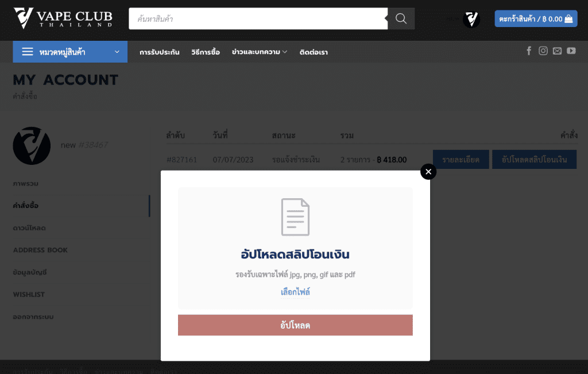Image resolution: width=588 pixels, height=374 pixels.
Task: Open the การรับประกัน page
Action: click(160, 51)
